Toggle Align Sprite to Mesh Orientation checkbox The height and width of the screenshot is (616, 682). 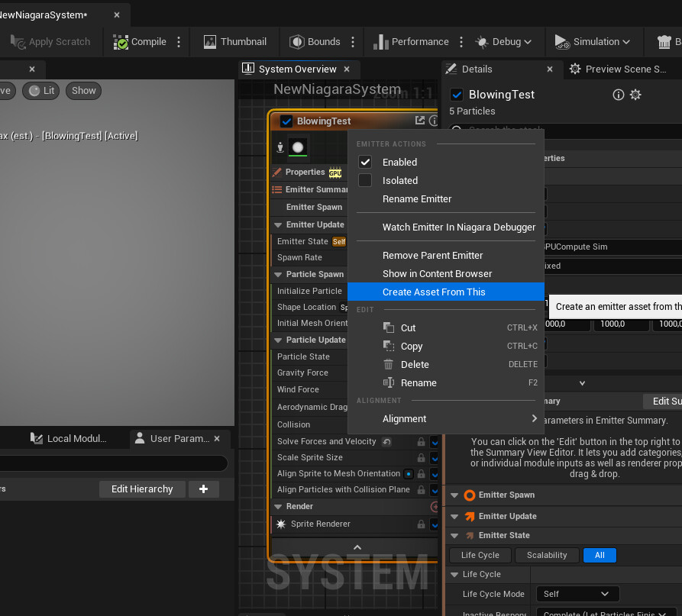[x=434, y=474]
